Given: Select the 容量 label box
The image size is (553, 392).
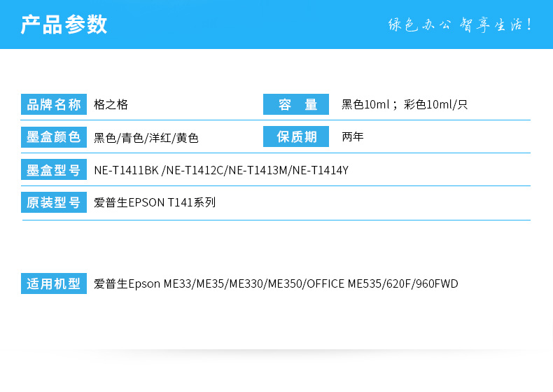Looking at the screenshot, I should pyautogui.click(x=296, y=105).
